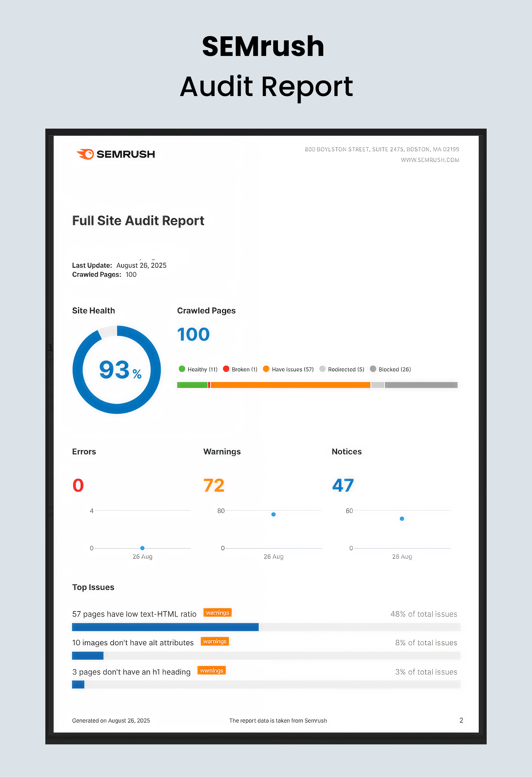
Task: Switch to the Full Site Audit Report section
Action: tap(138, 220)
